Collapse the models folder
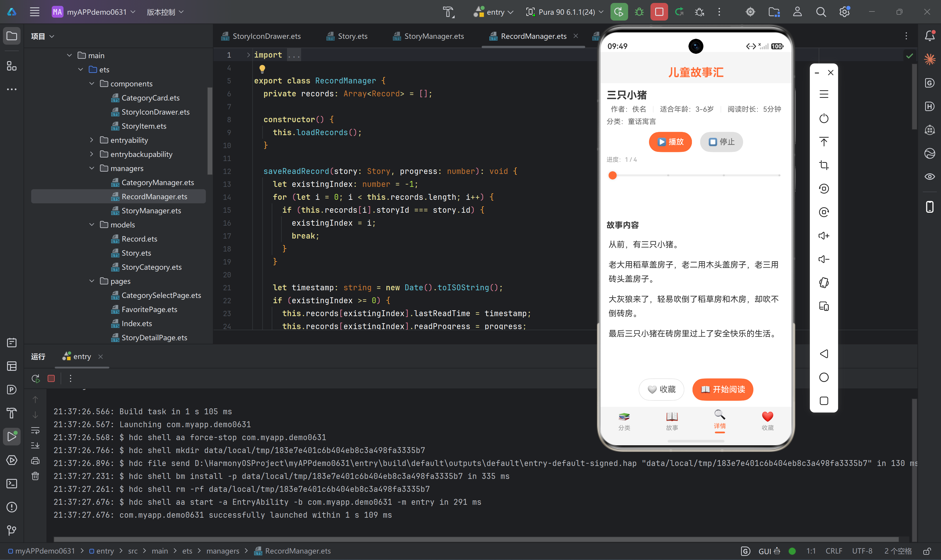941x560 pixels. (x=92, y=224)
